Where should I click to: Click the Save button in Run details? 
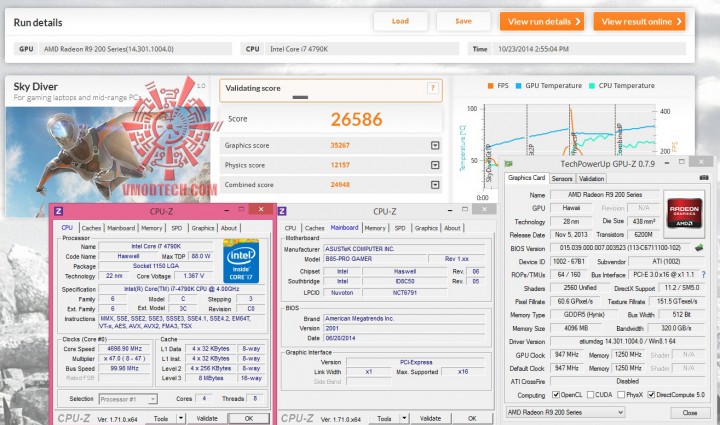[463, 21]
